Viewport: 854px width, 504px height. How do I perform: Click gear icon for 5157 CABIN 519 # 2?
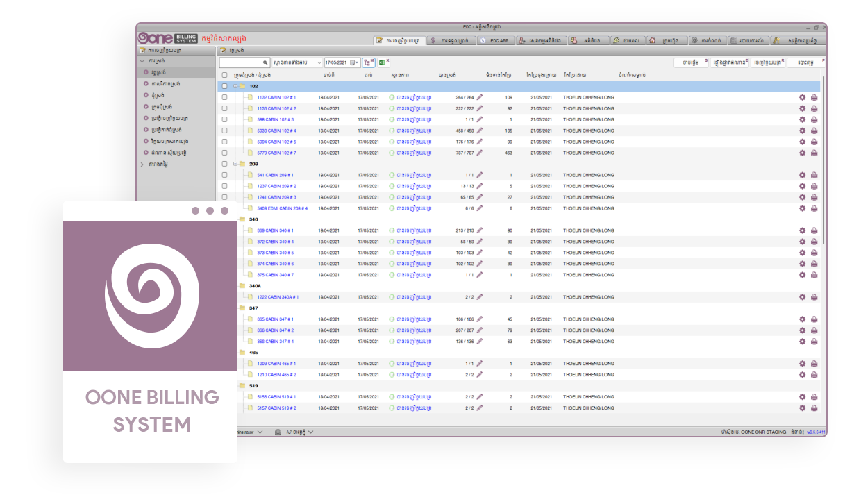point(802,408)
